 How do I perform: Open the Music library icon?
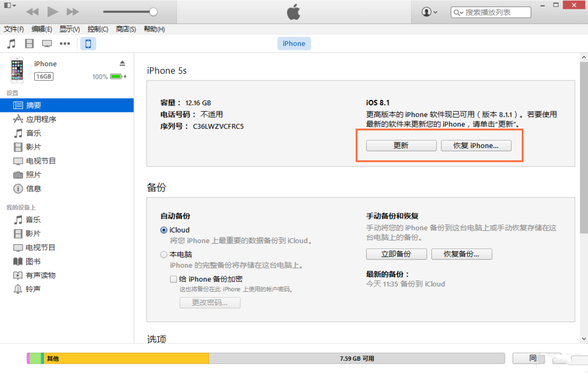11,44
